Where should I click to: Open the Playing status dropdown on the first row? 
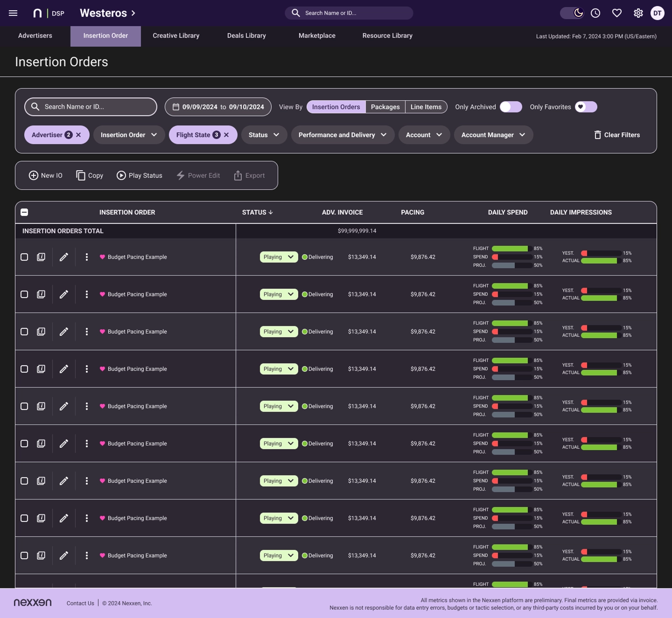click(279, 257)
